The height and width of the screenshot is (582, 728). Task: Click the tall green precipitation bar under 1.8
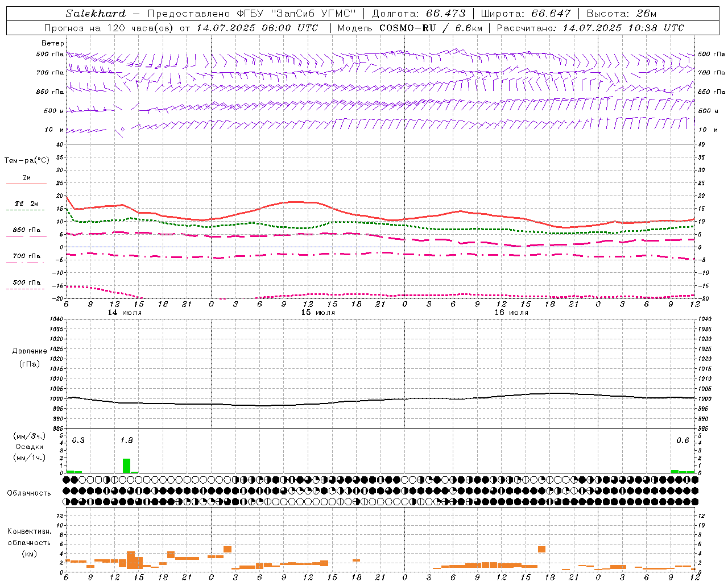point(126,465)
